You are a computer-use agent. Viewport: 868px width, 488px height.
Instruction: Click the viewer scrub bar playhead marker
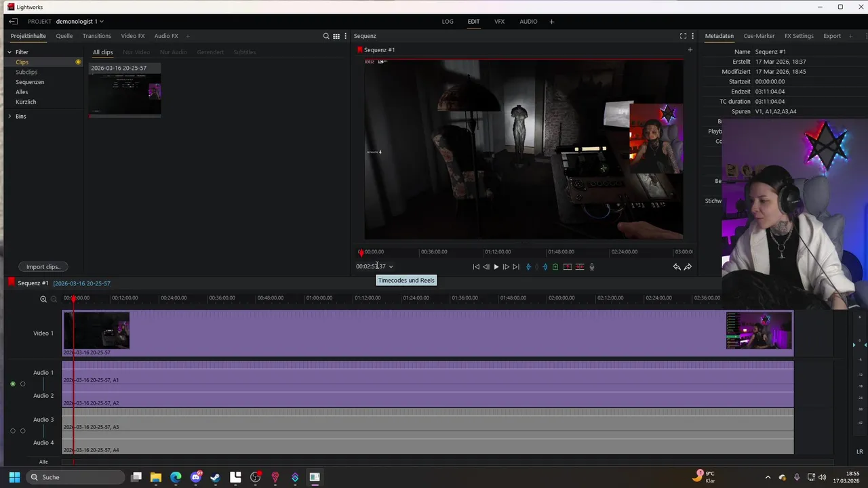[x=361, y=253]
